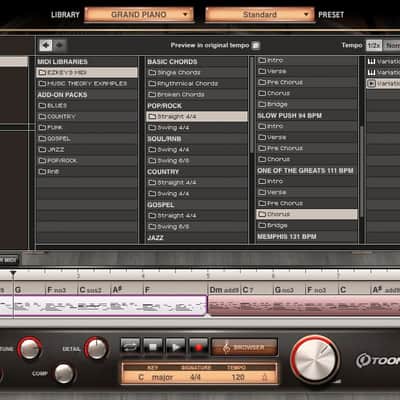Click the Detail knob
This screenshot has height=400, width=400.
click(97, 349)
